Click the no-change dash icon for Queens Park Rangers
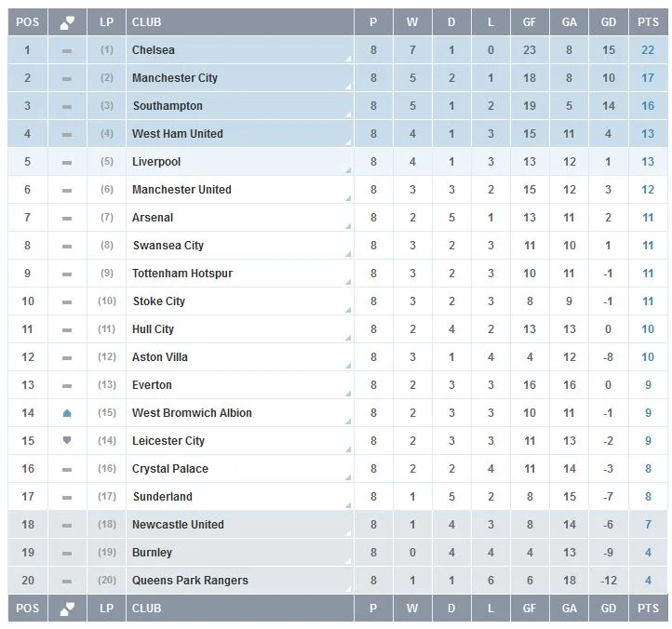672x629 pixels. (67, 581)
